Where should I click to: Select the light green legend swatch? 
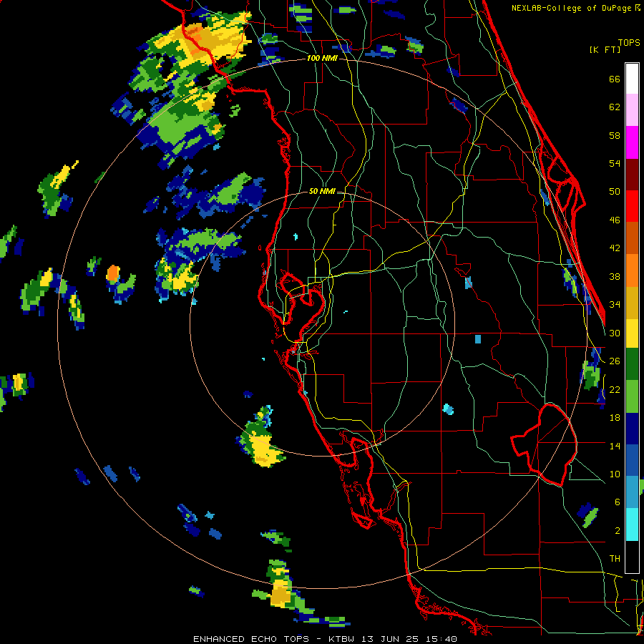(x=632, y=396)
